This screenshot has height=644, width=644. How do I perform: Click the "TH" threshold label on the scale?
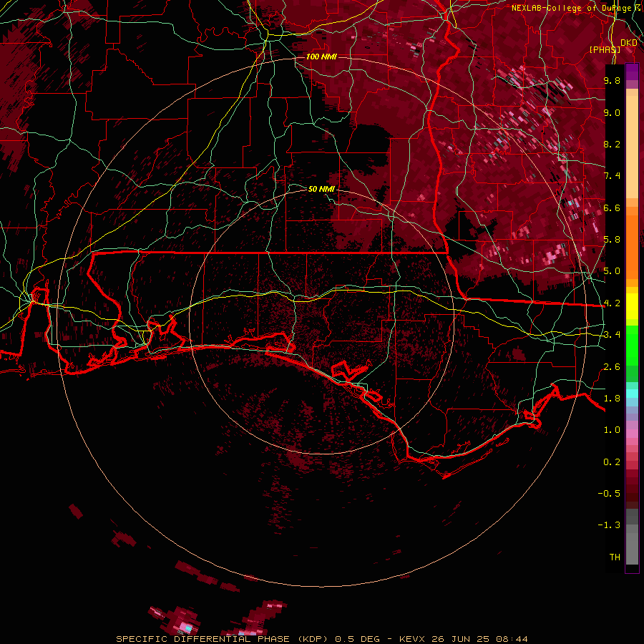pos(615,557)
